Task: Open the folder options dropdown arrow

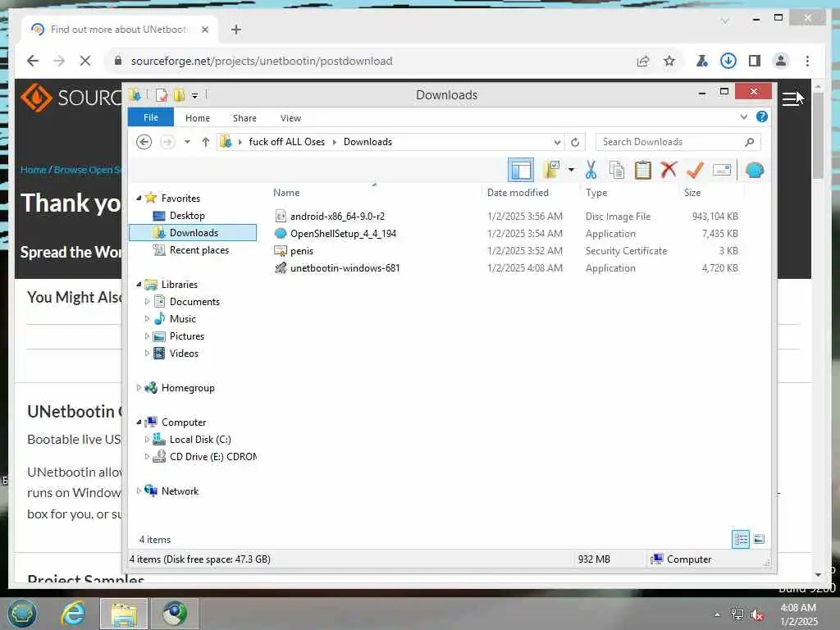Action: point(571,171)
